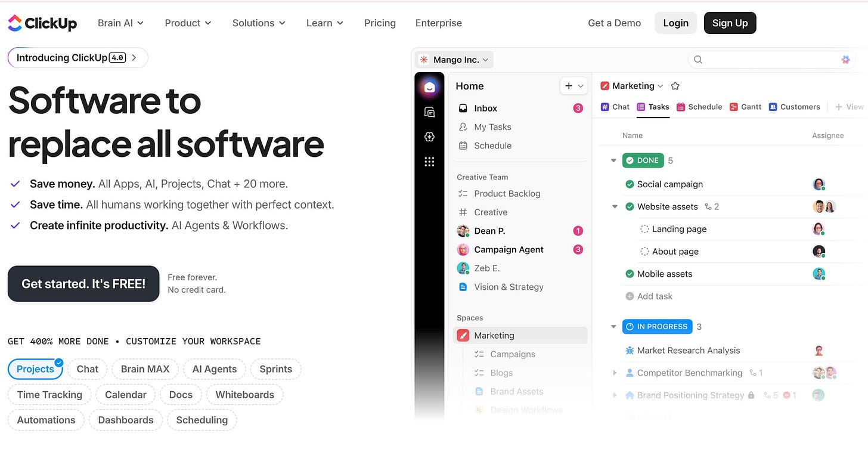Click Zeb E.'s avatar in the sidebar

(463, 268)
